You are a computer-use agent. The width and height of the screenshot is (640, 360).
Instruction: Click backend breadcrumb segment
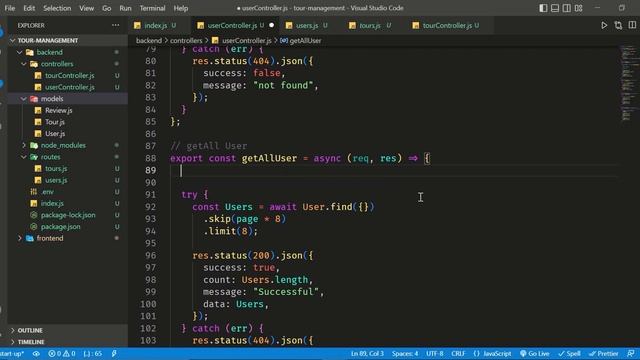149,40
